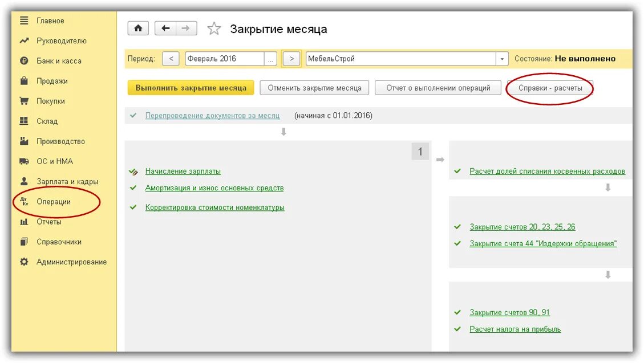Click checkmark beside Начисление зарплаты
The width and height of the screenshot is (644, 363).
point(133,172)
